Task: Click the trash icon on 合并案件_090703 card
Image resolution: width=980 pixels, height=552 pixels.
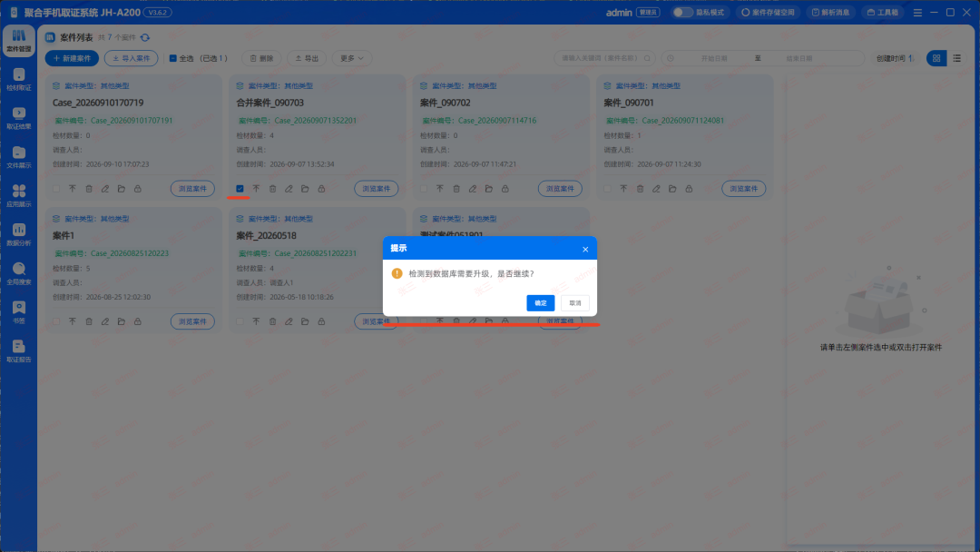Action: (272, 189)
